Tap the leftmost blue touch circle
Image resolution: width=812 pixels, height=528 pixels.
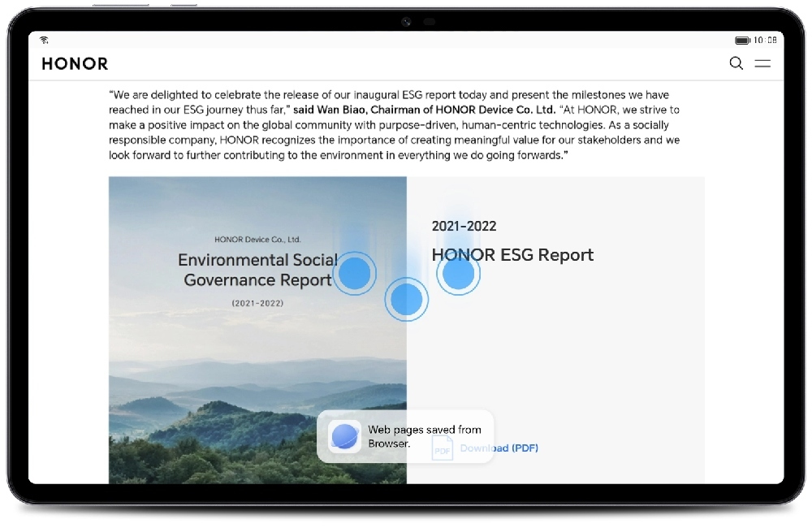click(355, 273)
